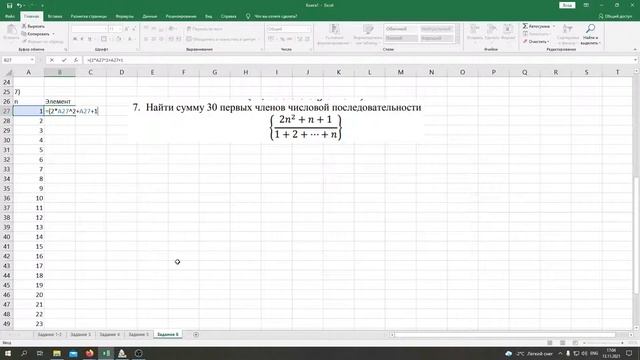Open Format as Table tool
640x360 pixels.
pyautogui.click(x=368, y=34)
